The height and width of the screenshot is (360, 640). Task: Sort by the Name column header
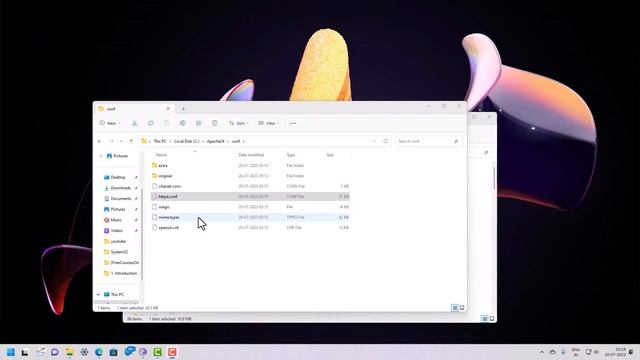pos(161,155)
